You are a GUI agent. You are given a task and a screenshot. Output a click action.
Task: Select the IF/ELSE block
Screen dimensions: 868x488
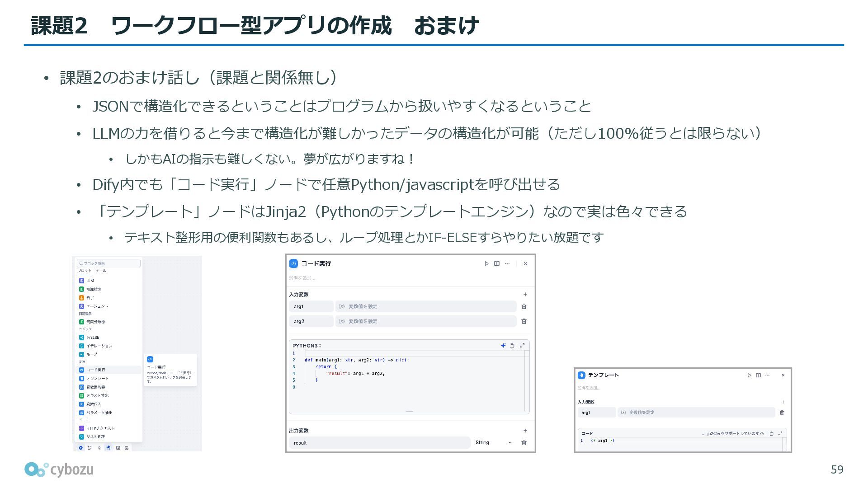[109, 338]
